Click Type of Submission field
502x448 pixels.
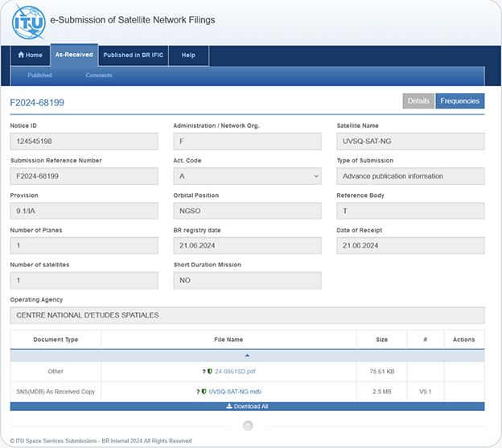410,176
